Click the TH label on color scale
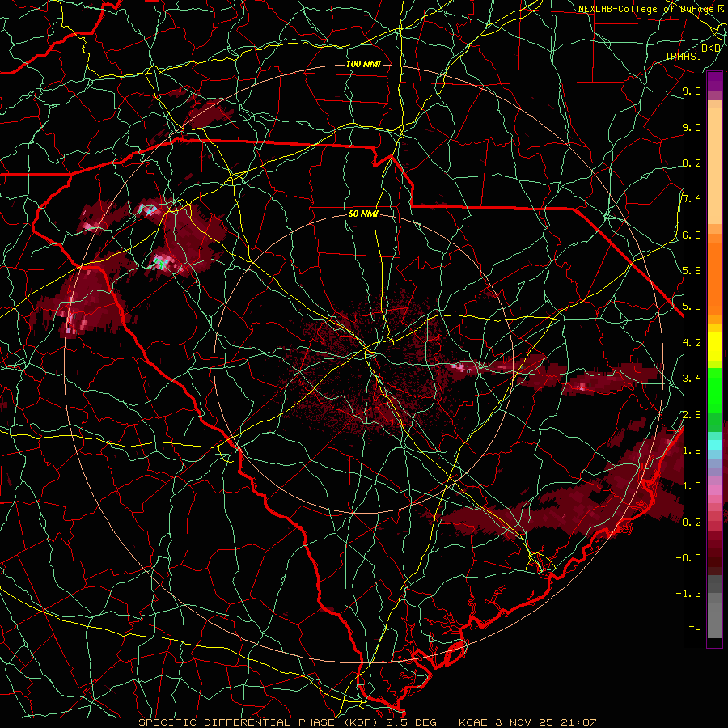The width and height of the screenshot is (728, 728). click(x=695, y=629)
